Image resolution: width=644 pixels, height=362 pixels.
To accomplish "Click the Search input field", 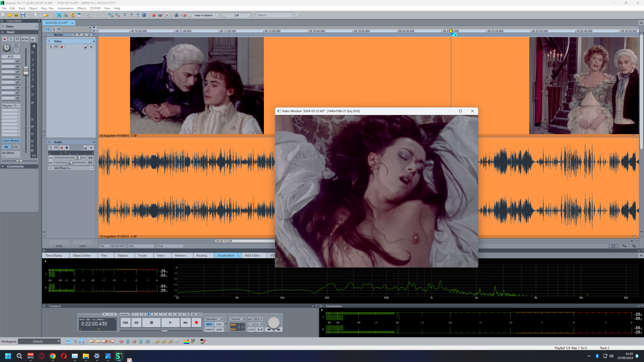I will 274,15.
